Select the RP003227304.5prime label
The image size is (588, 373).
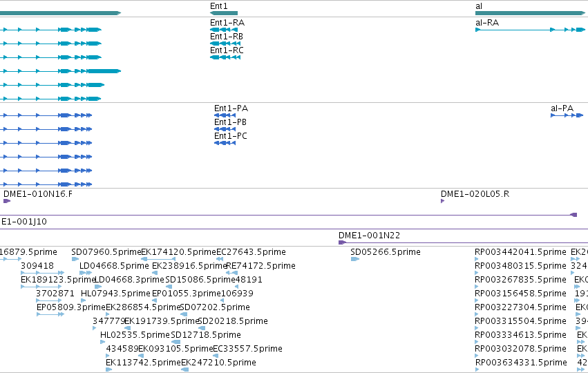tap(520, 307)
